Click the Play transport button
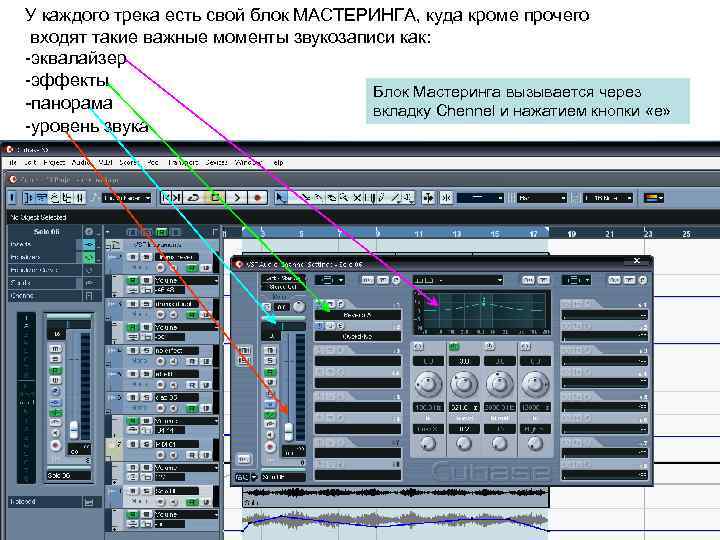The width and height of the screenshot is (720, 540). click(x=237, y=198)
